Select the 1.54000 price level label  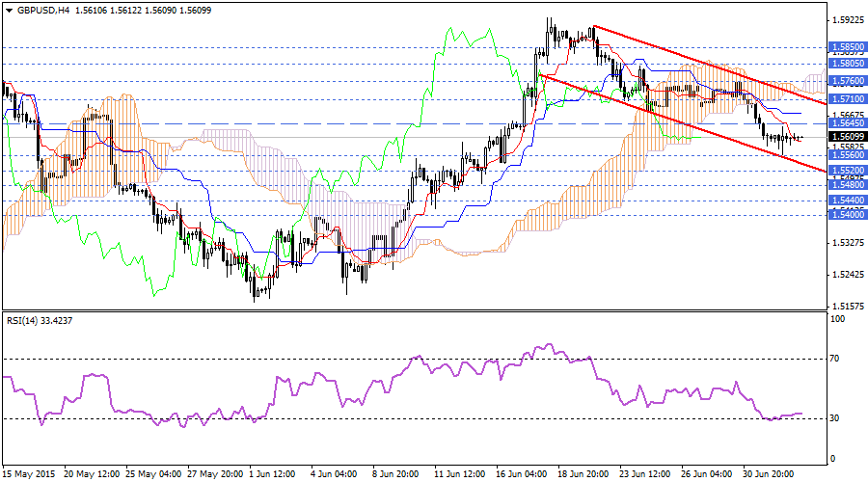pyautogui.click(x=846, y=215)
